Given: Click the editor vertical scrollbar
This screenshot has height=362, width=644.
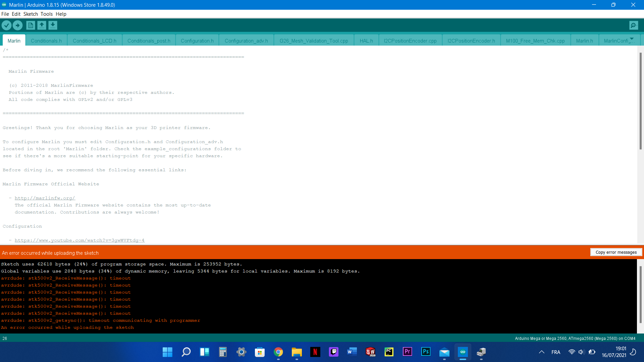Looking at the screenshot, I should coord(640,101).
